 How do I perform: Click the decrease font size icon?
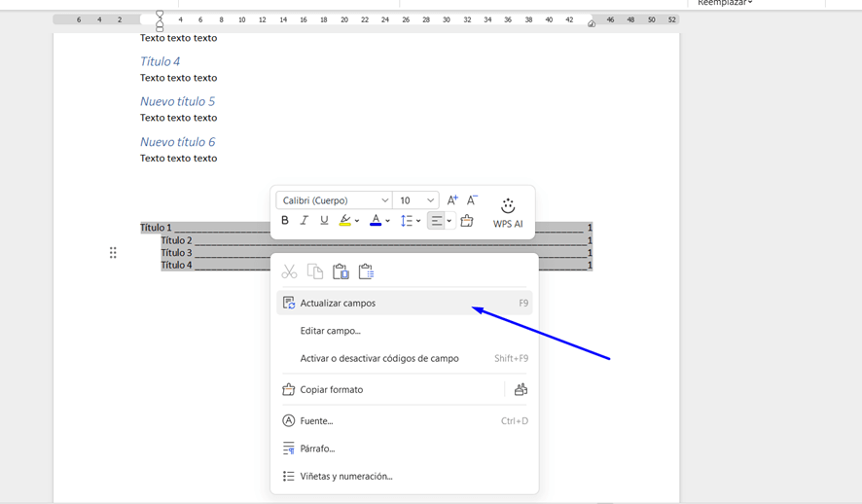click(473, 200)
